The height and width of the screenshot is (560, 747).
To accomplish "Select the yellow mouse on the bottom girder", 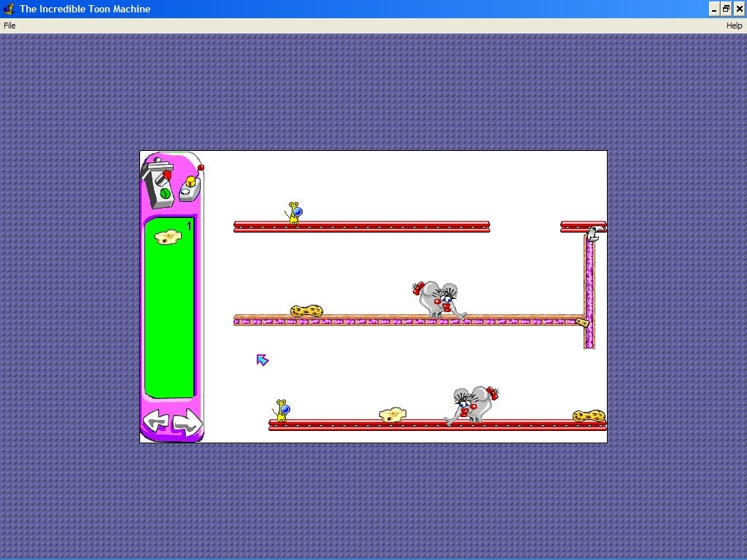I will (x=282, y=411).
